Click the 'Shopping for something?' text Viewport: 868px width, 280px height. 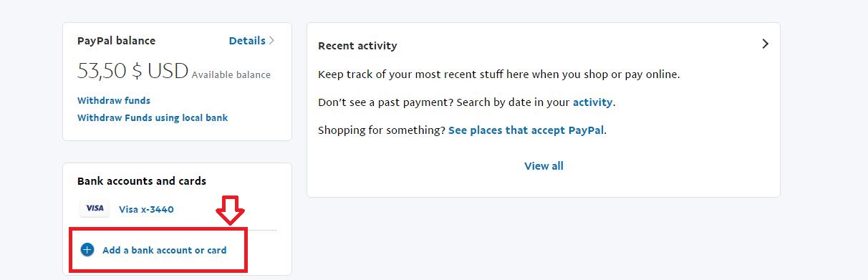[x=382, y=130]
